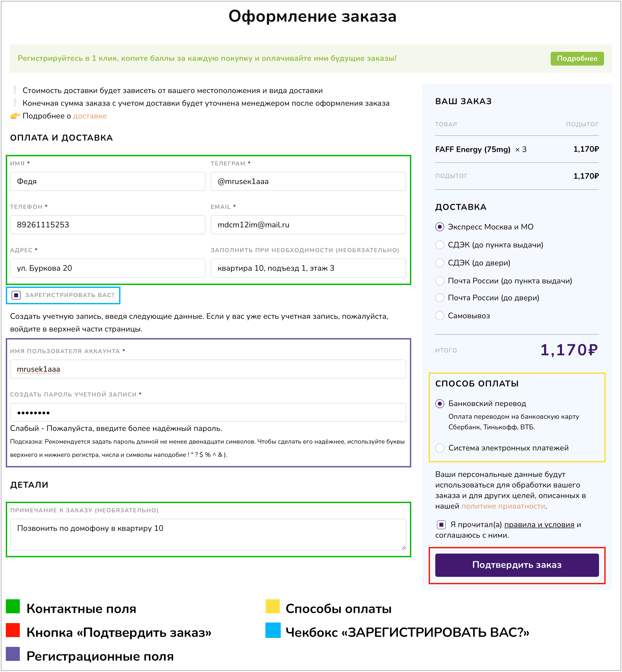Choose Почта России (до двери) option
Screen dimensions: 622x672
[439, 298]
